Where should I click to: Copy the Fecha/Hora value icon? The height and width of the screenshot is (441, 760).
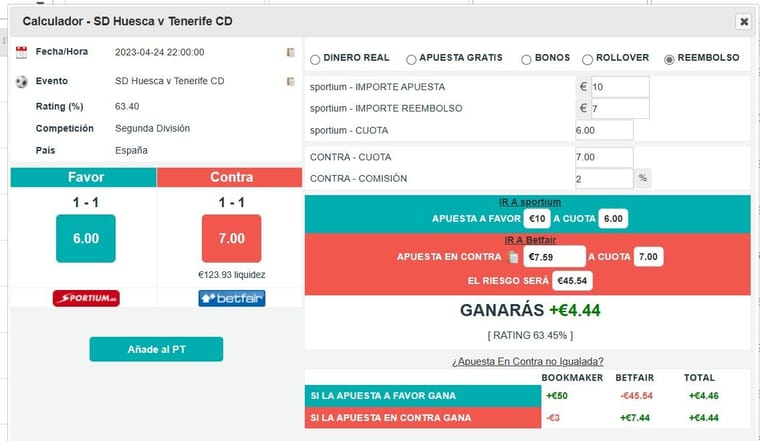click(x=290, y=52)
